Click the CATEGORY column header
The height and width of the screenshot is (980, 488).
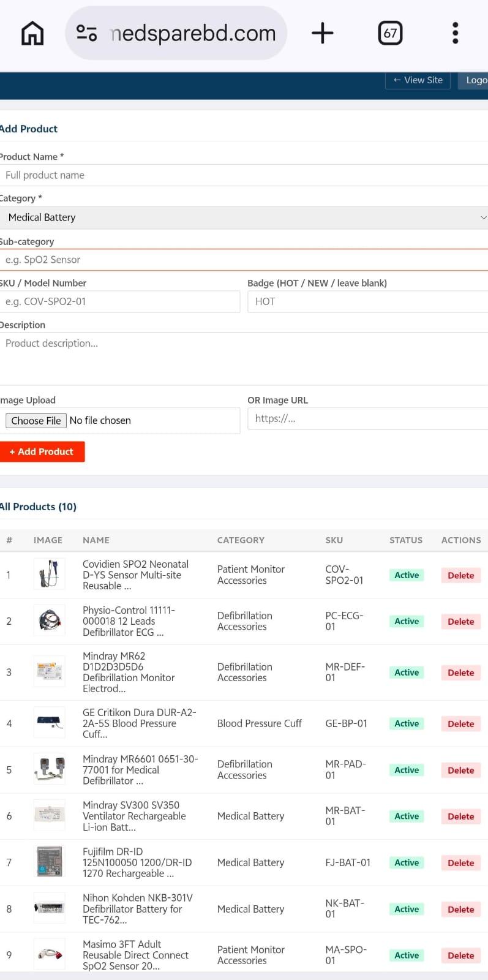click(x=241, y=540)
